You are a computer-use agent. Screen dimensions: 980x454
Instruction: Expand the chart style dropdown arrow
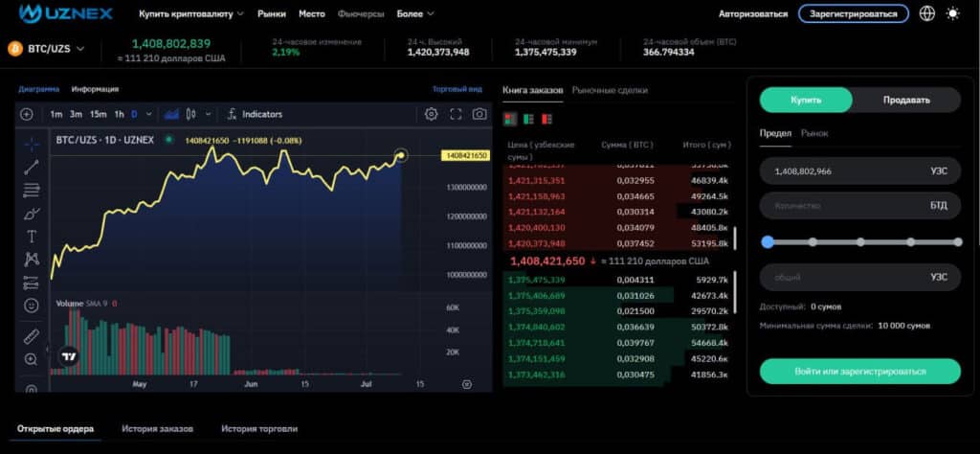click(x=208, y=114)
